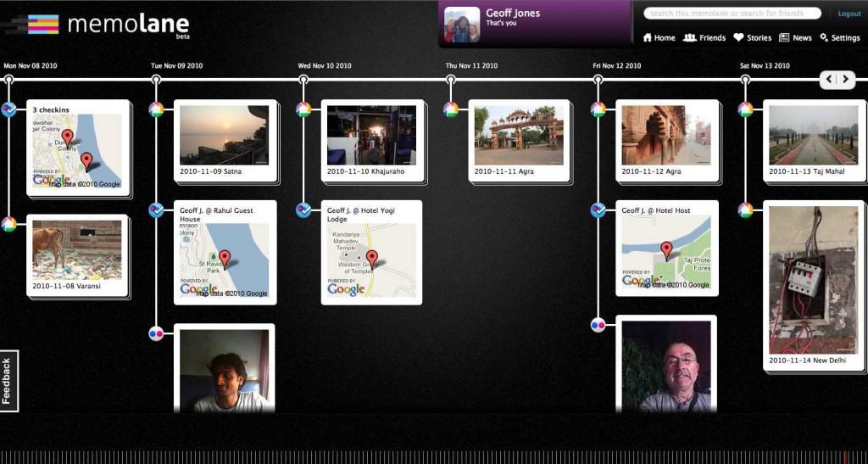Select the Wed Nov 10 2010 timeline marker
Screen dimensions: 868x464
303,80
